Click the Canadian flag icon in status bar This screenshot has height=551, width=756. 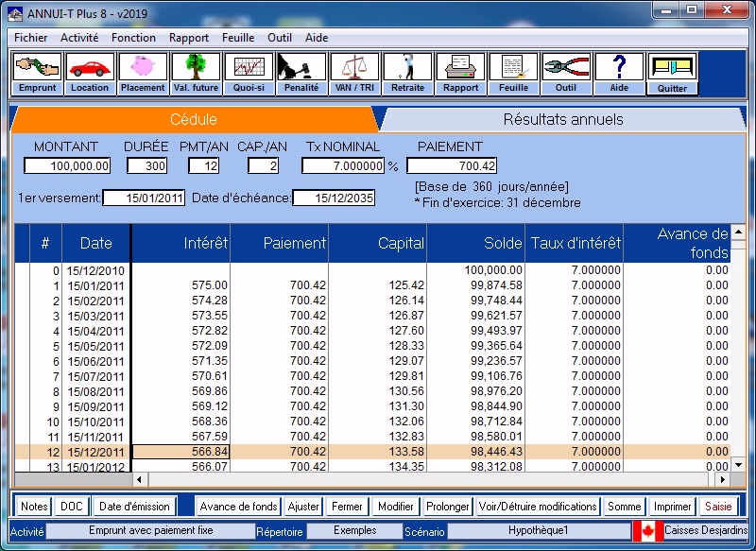coord(647,531)
